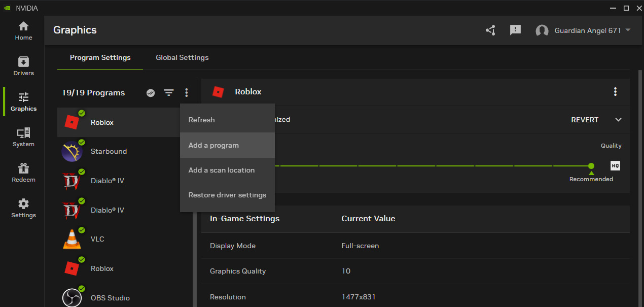Click the Roblox title in detail header
This screenshot has width=644, height=307.
[x=248, y=92]
